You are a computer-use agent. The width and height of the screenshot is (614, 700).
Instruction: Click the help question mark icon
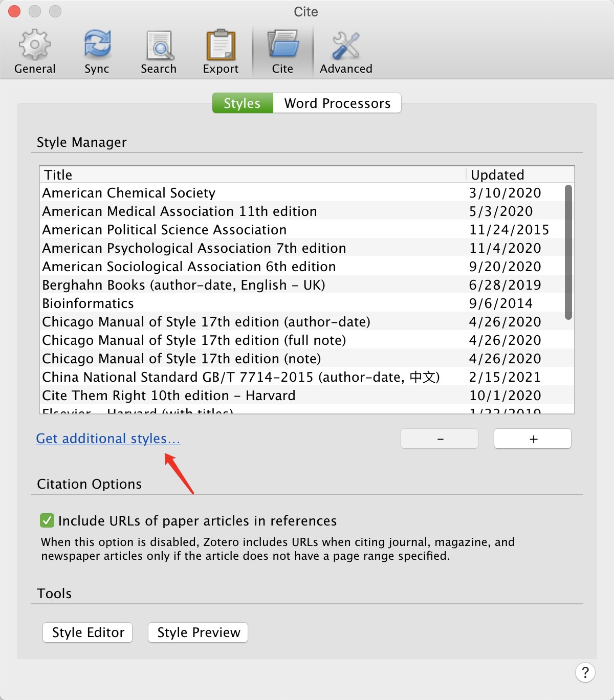pyautogui.click(x=585, y=673)
